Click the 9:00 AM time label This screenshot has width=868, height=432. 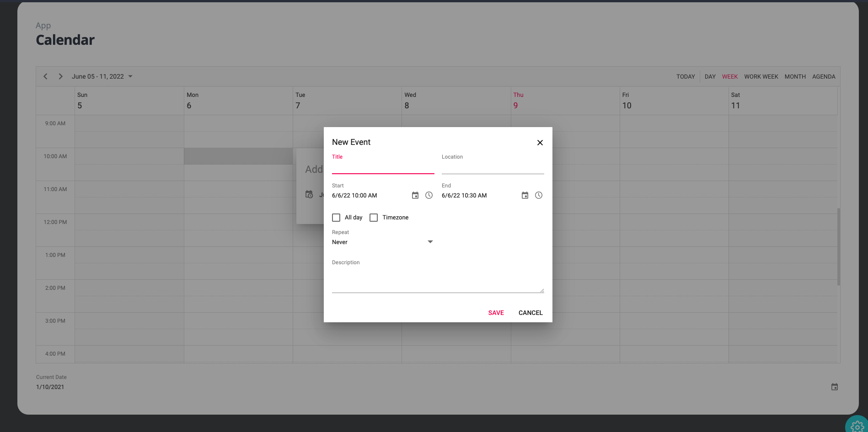tap(55, 123)
